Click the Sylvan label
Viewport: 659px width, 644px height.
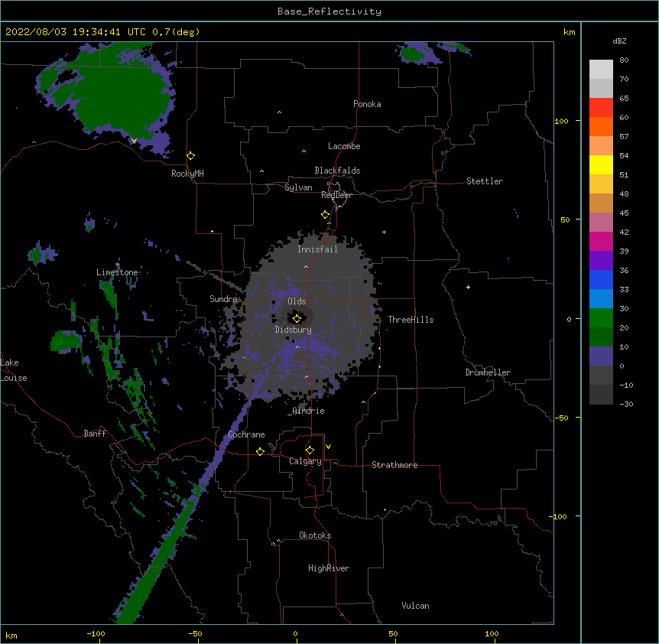coord(298,187)
